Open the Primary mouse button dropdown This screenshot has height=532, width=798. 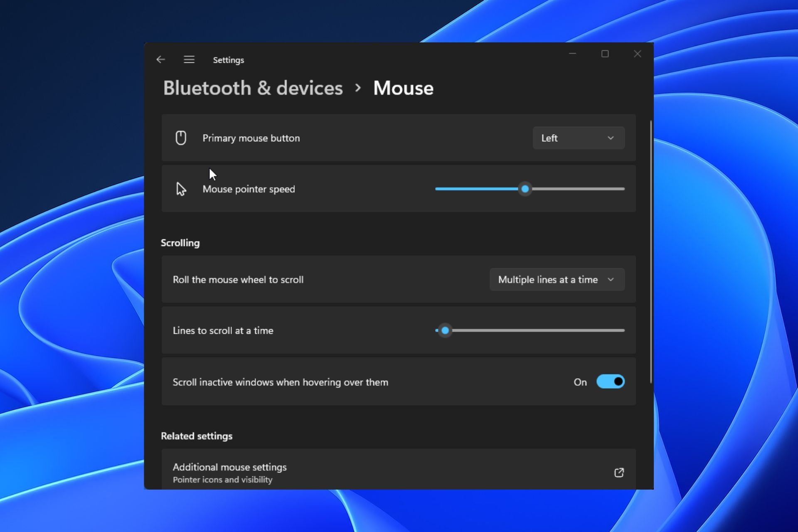[579, 138]
